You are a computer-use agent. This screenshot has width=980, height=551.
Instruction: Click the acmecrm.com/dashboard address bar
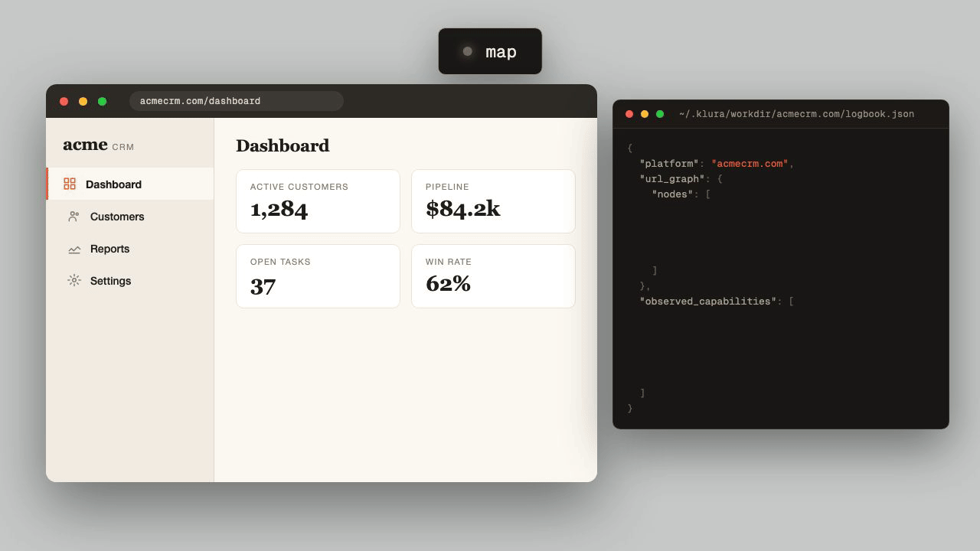(236, 101)
